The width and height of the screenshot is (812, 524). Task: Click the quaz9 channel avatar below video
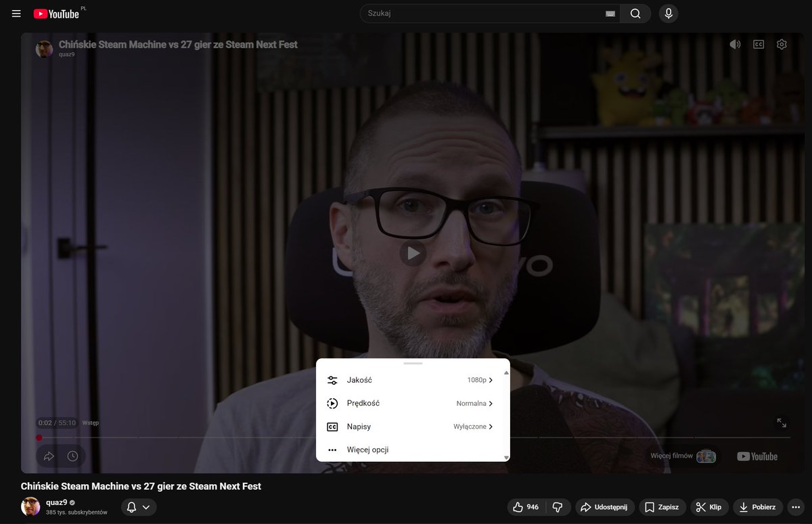(x=30, y=506)
